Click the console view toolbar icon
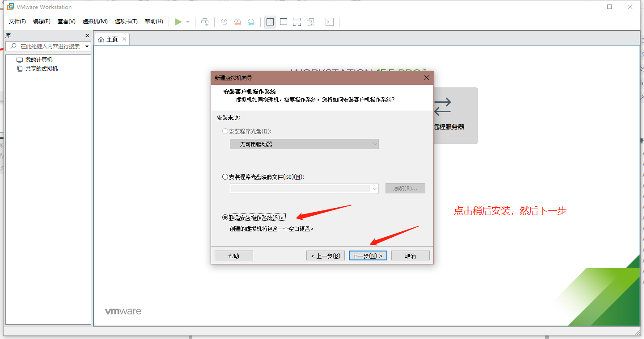644x339 pixels. coord(330,22)
